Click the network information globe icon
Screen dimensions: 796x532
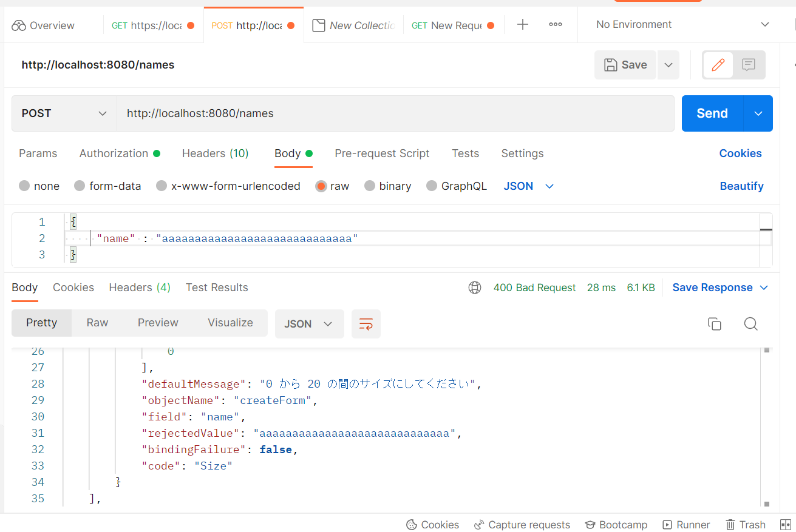[x=474, y=287]
